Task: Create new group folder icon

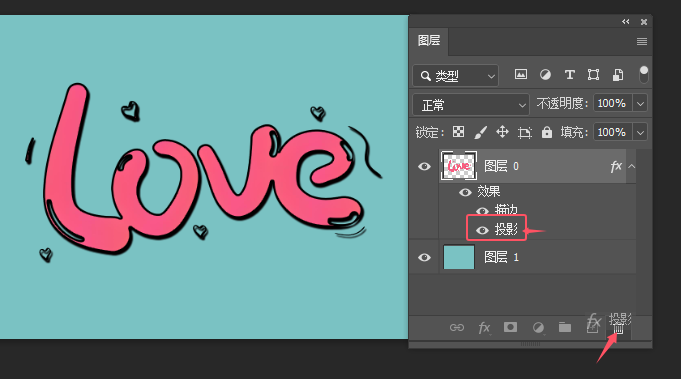Action: click(565, 327)
